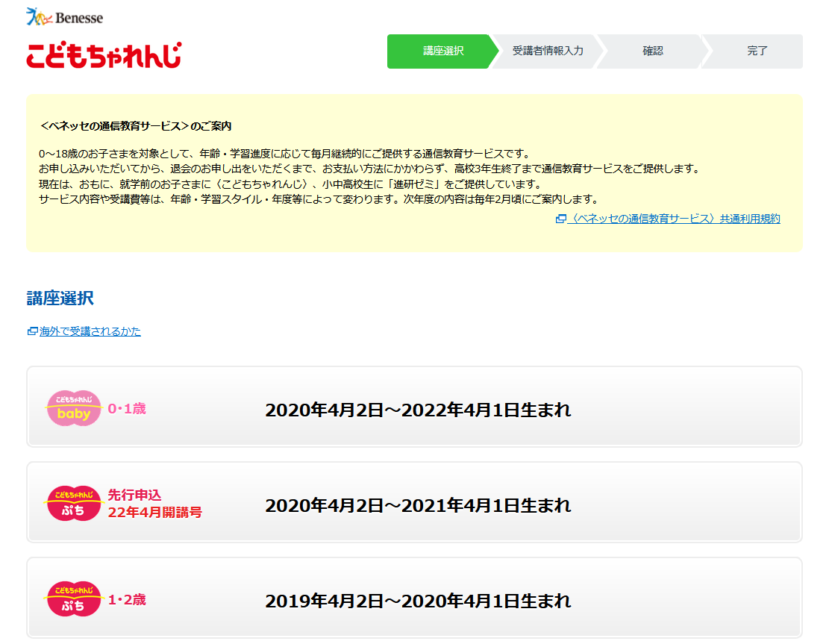Click the 先行申込 22年4月開講号 label

tap(155, 504)
